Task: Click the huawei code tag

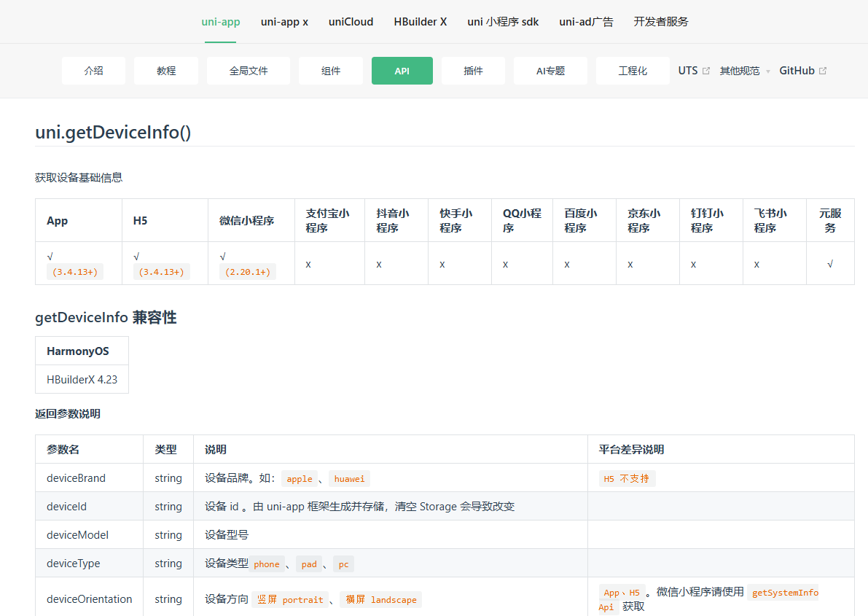Action: [349, 479]
